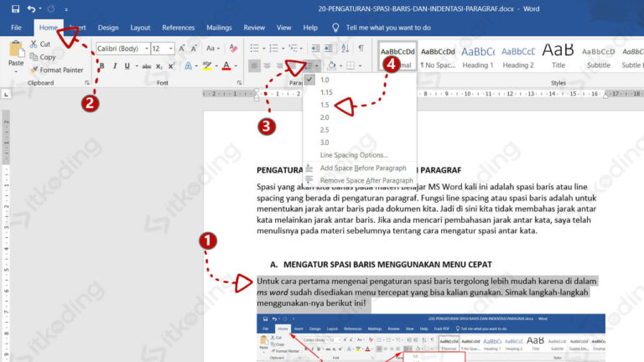
Task: Apply Text Effects with the glowing A icon
Action: click(188, 65)
